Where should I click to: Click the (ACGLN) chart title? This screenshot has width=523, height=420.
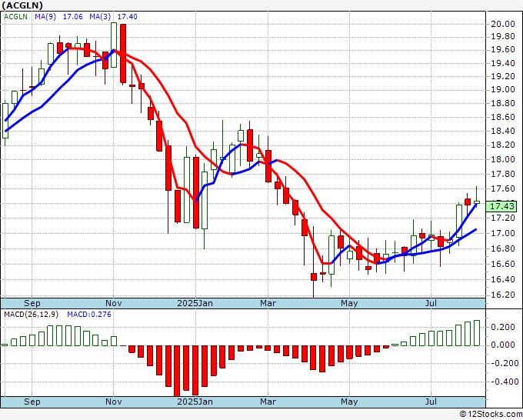point(22,5)
